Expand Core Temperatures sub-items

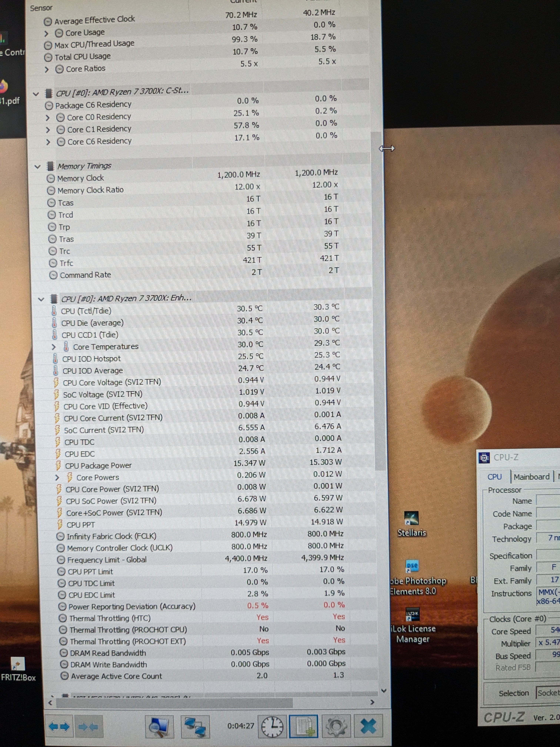tap(54, 347)
